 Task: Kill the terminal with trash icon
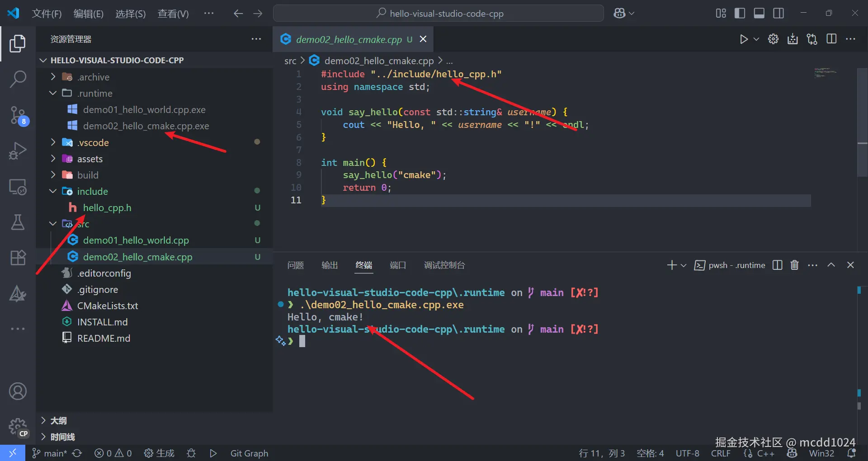(x=794, y=265)
